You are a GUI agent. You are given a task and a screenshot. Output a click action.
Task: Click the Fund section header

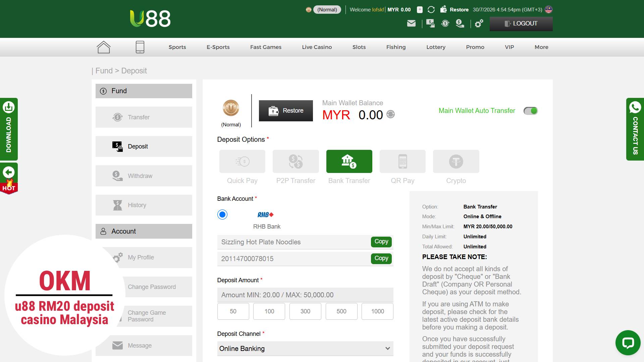click(x=144, y=91)
